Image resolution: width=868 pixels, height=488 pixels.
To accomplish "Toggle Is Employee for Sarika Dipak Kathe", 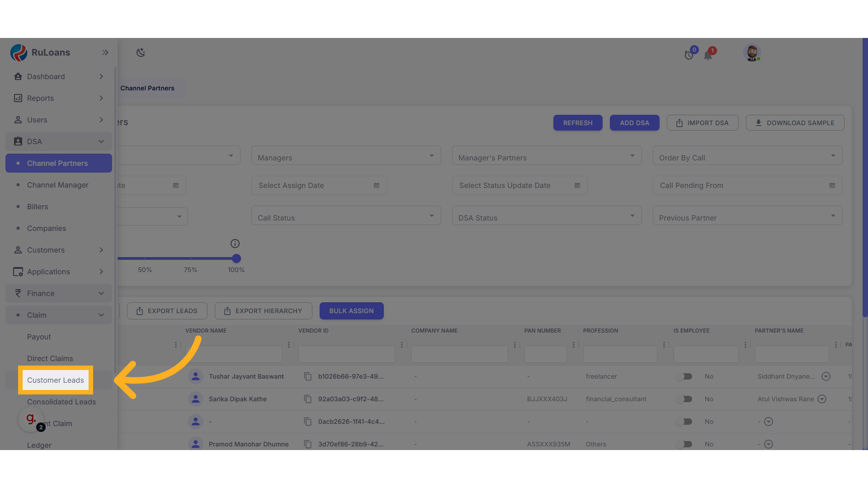I will [x=684, y=399].
